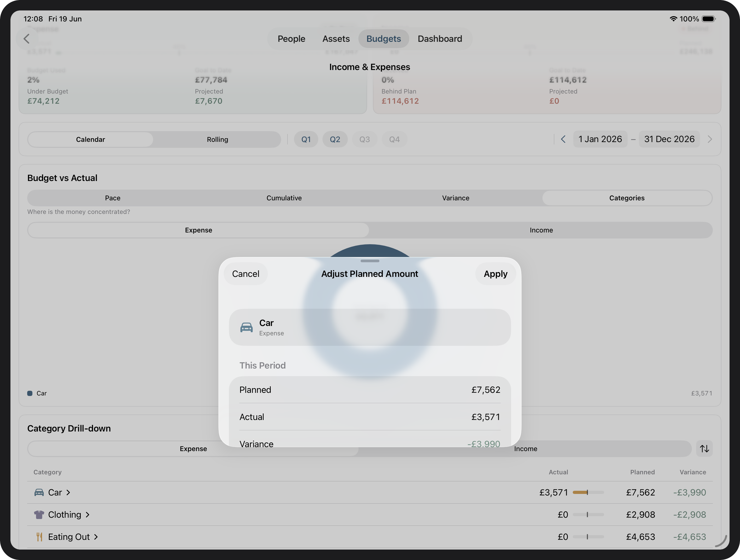The image size is (740, 560).
Task: Go to previous date range
Action: coord(563,139)
